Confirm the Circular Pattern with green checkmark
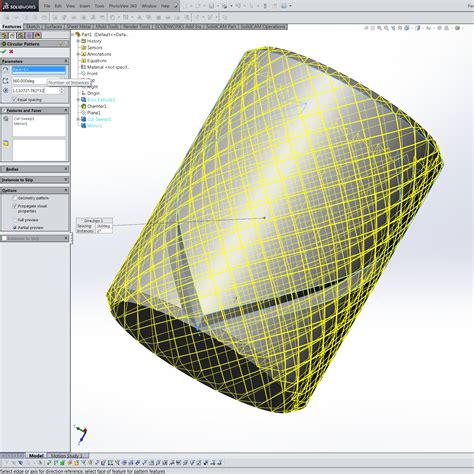474x474 pixels. (x=4, y=52)
